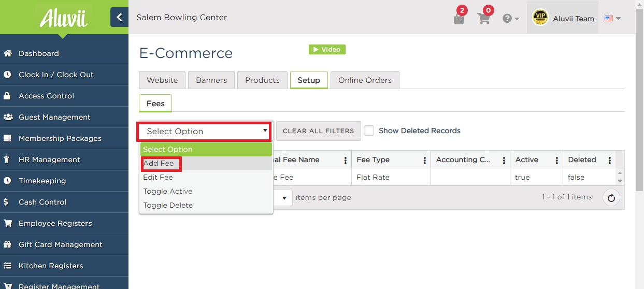Open the US flag language selector
Image resolution: width=644 pixels, height=289 pixels.
pyautogui.click(x=612, y=18)
